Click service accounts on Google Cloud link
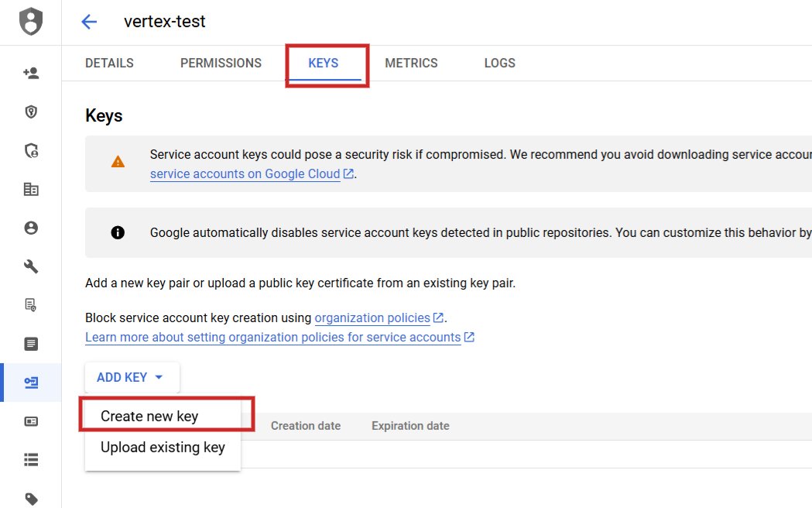 (245, 174)
